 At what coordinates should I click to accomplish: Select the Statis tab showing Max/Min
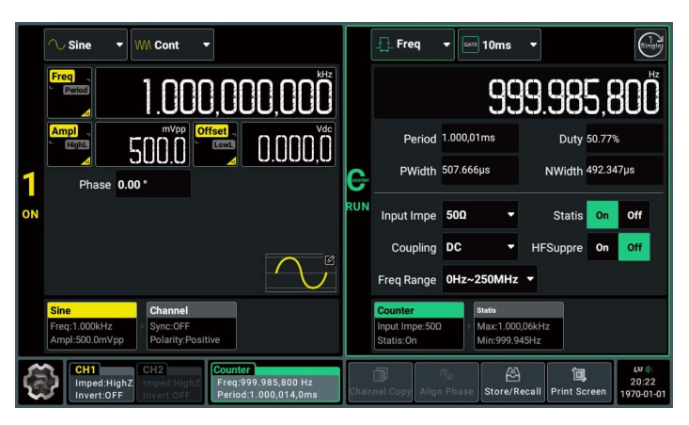[519, 326]
